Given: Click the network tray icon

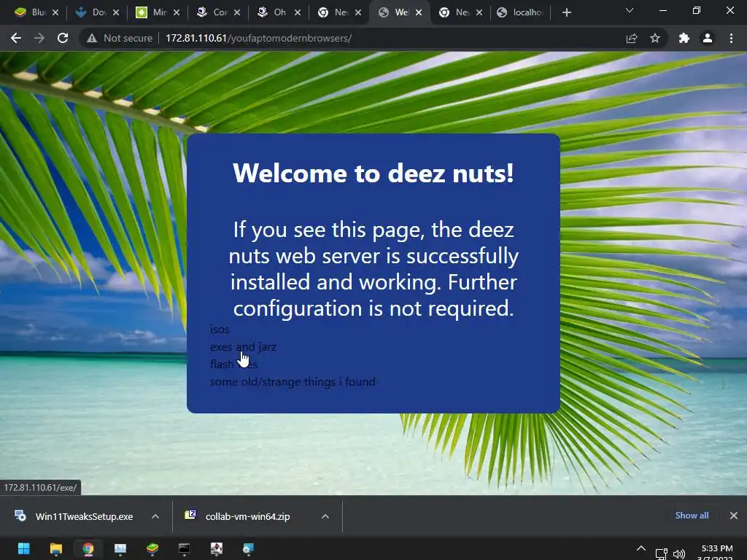Looking at the screenshot, I should 661,554.
